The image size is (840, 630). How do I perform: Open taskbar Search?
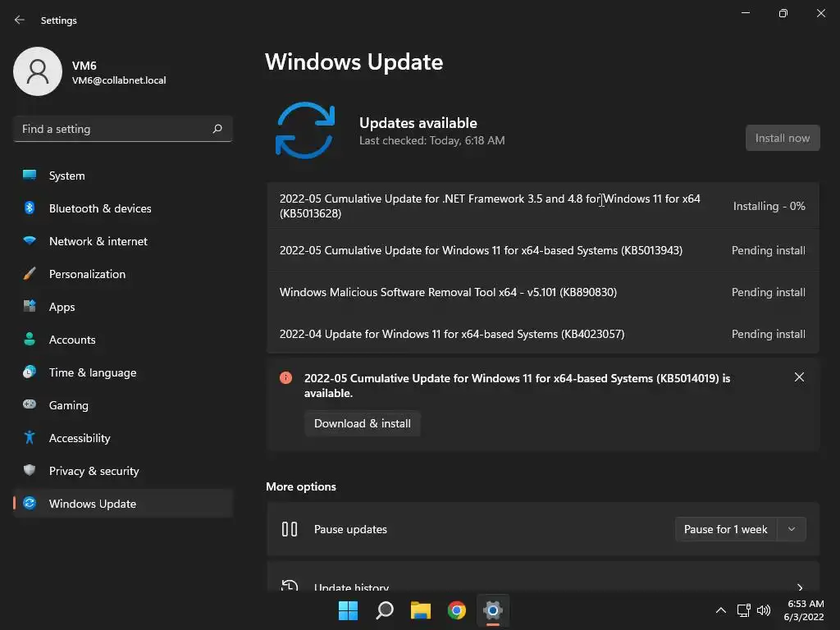coord(385,610)
